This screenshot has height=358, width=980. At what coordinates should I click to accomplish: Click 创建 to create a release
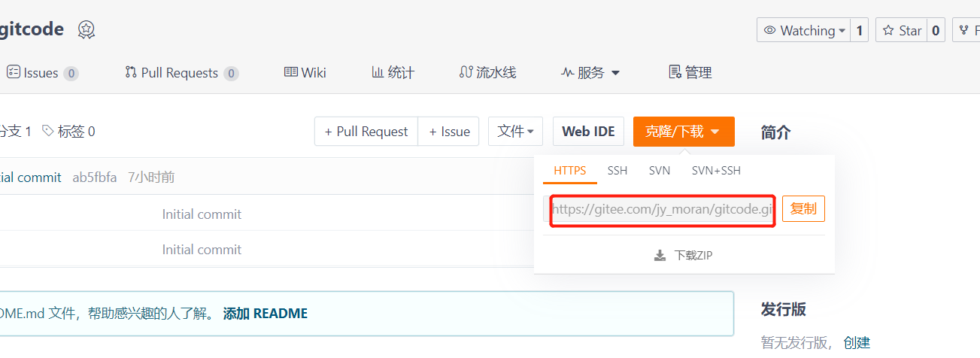click(857, 342)
